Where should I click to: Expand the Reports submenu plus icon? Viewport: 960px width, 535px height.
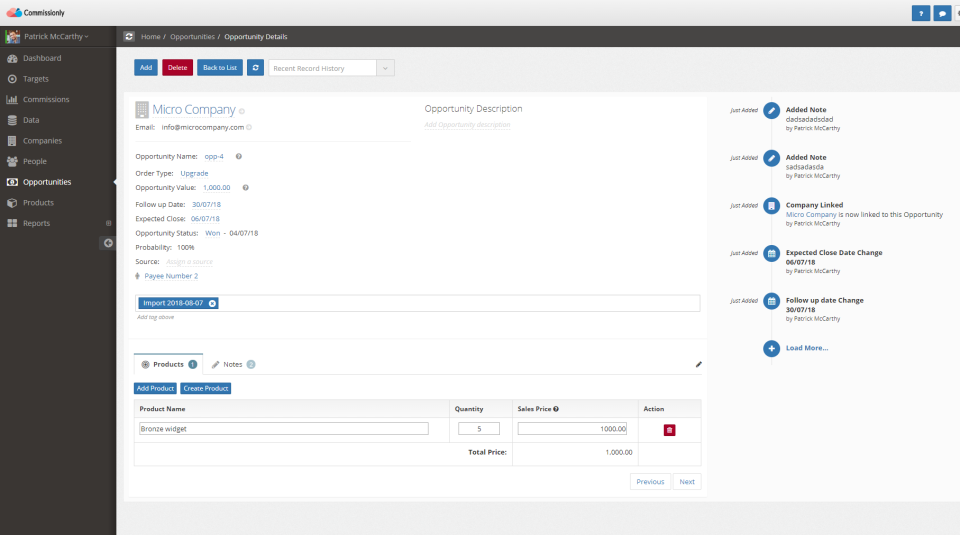coord(108,223)
